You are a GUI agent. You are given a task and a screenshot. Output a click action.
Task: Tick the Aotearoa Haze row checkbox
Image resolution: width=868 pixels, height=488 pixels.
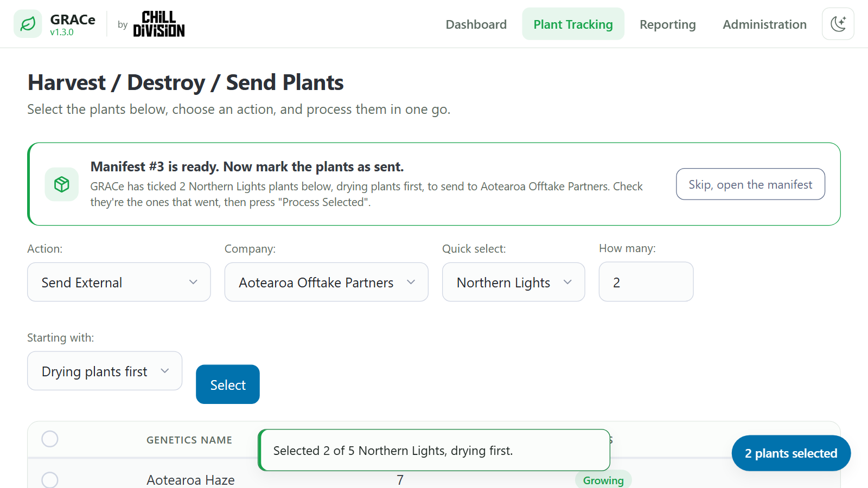pyautogui.click(x=50, y=479)
